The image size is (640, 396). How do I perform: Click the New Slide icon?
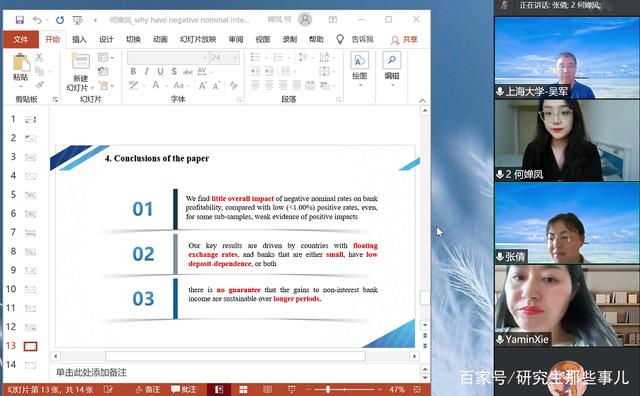coord(80,61)
